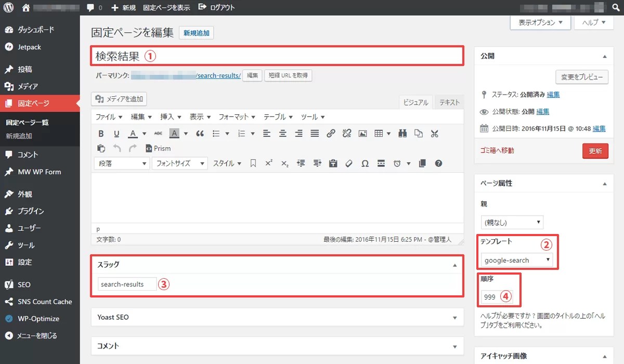Click the 順序 order field showing 999
This screenshot has height=364, width=624.
click(497, 297)
